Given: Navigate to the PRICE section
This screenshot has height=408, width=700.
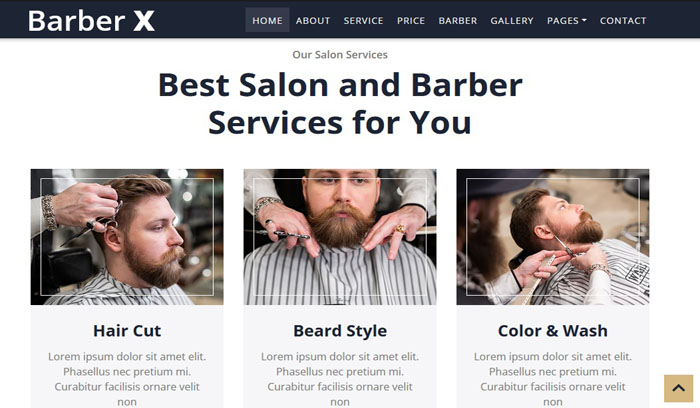Looking at the screenshot, I should click(411, 21).
